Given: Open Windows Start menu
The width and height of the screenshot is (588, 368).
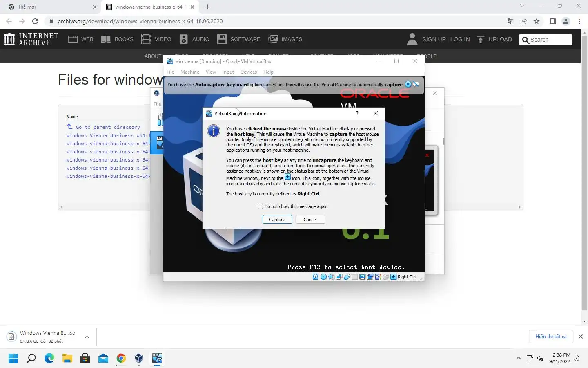Looking at the screenshot, I should coord(13,359).
